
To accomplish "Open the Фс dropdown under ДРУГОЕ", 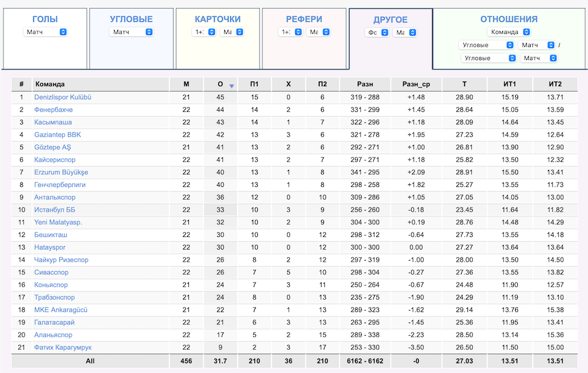I will [377, 32].
